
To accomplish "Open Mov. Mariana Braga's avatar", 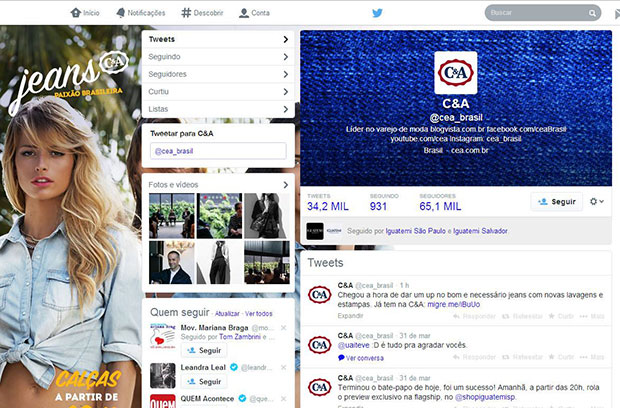I will [x=163, y=336].
